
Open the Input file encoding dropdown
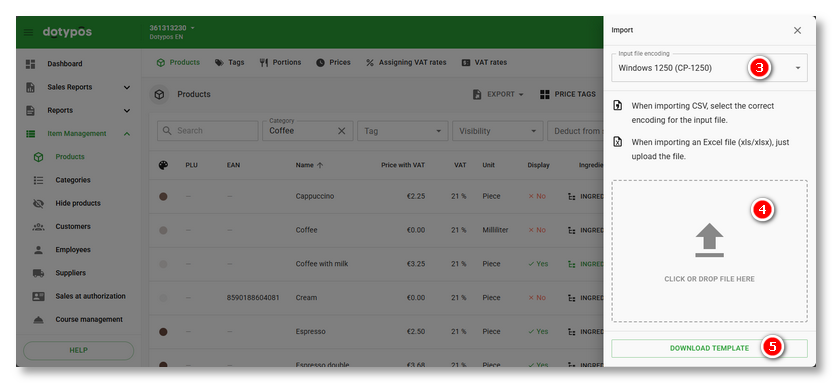(709, 67)
